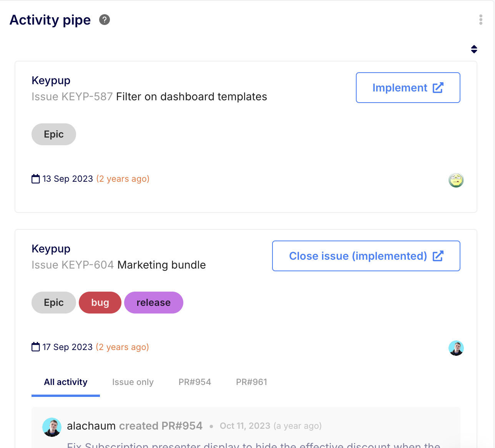Click the calendar icon beside 13 Sep 2023
This screenshot has height=448, width=495.
(x=36, y=179)
